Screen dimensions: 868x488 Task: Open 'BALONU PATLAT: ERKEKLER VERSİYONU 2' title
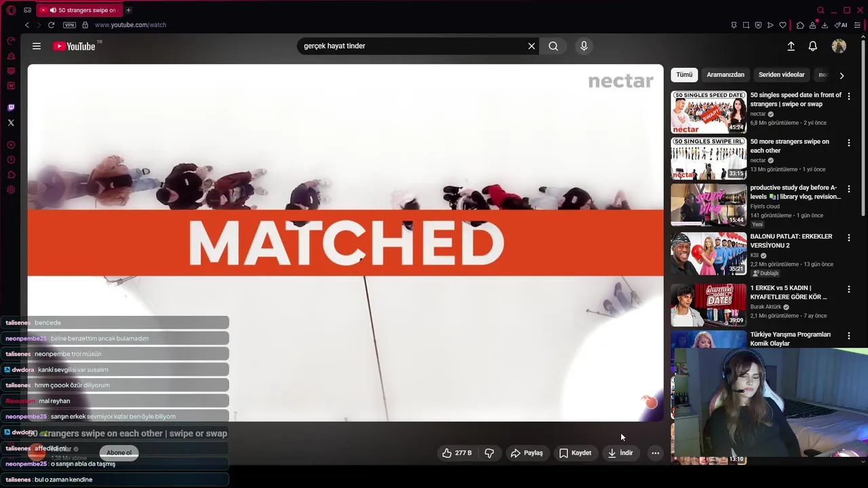(791, 241)
